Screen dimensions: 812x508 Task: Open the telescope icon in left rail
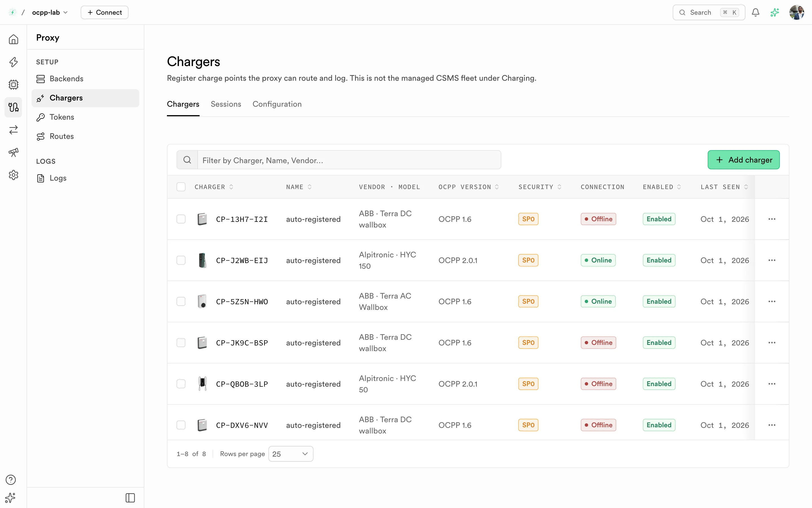click(14, 152)
